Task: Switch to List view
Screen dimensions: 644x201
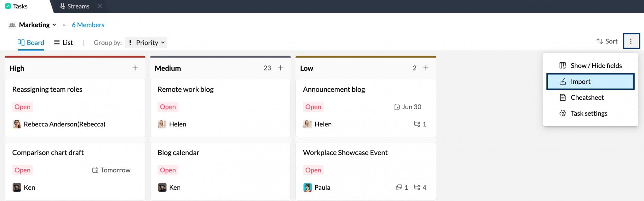Action: tap(63, 42)
